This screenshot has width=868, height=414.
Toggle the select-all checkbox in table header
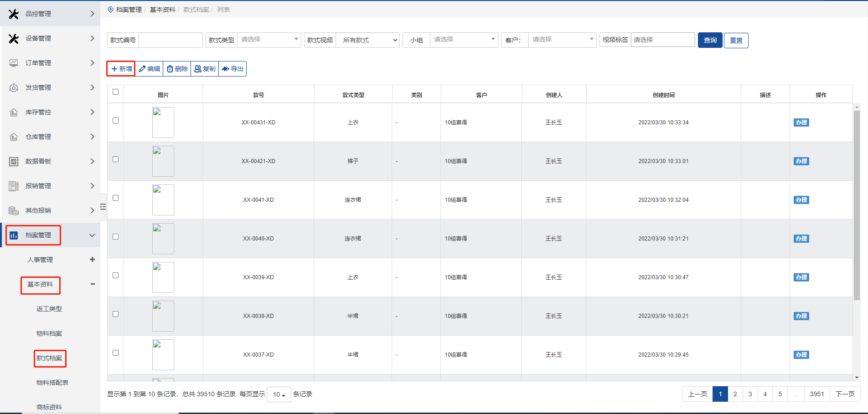[115, 92]
